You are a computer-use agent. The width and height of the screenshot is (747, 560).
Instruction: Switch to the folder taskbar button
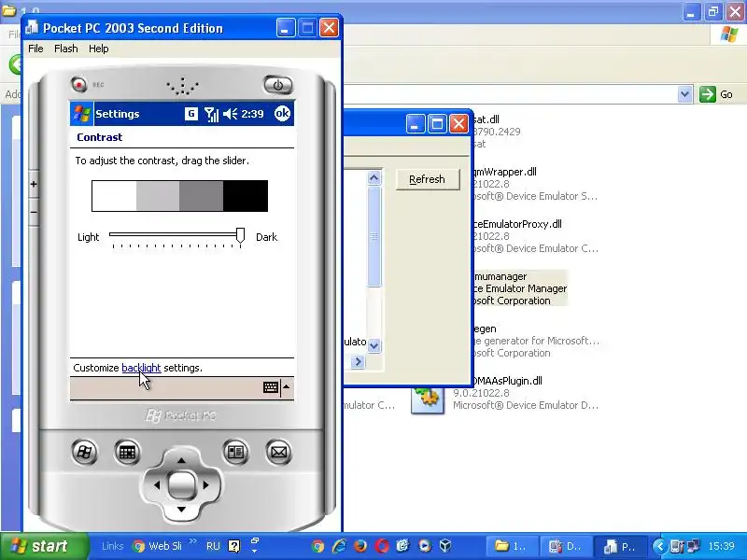(x=512, y=546)
